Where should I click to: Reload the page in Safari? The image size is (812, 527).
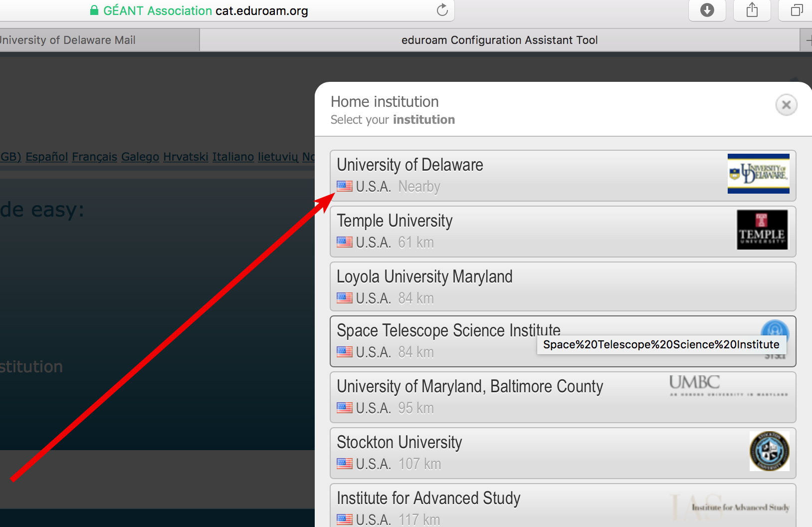[442, 10]
